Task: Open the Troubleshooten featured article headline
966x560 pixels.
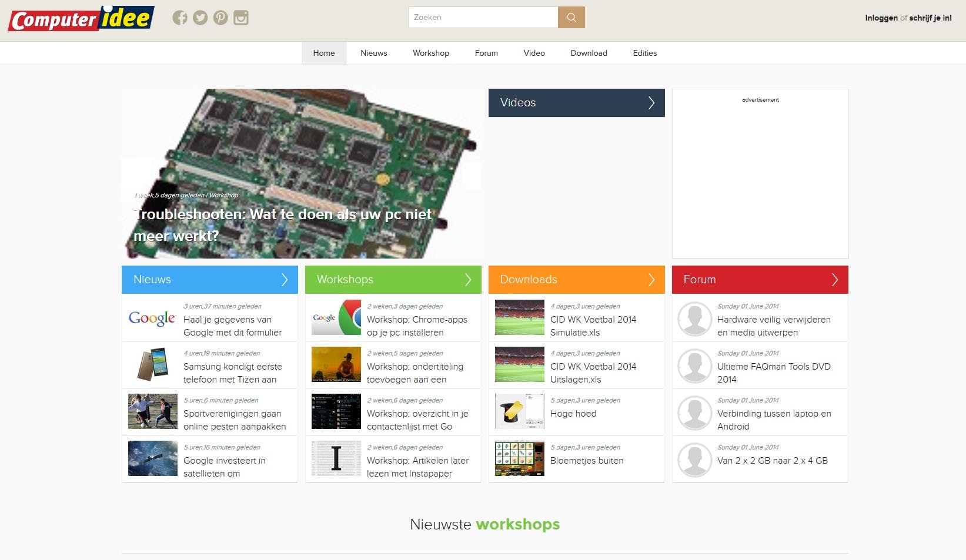Action: [283, 225]
